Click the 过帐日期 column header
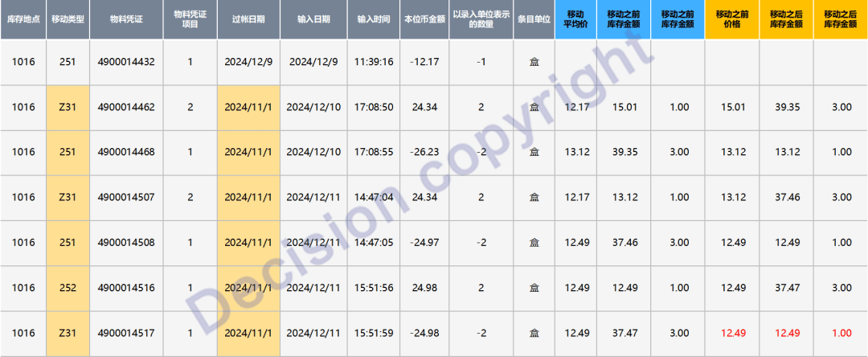 (x=248, y=18)
